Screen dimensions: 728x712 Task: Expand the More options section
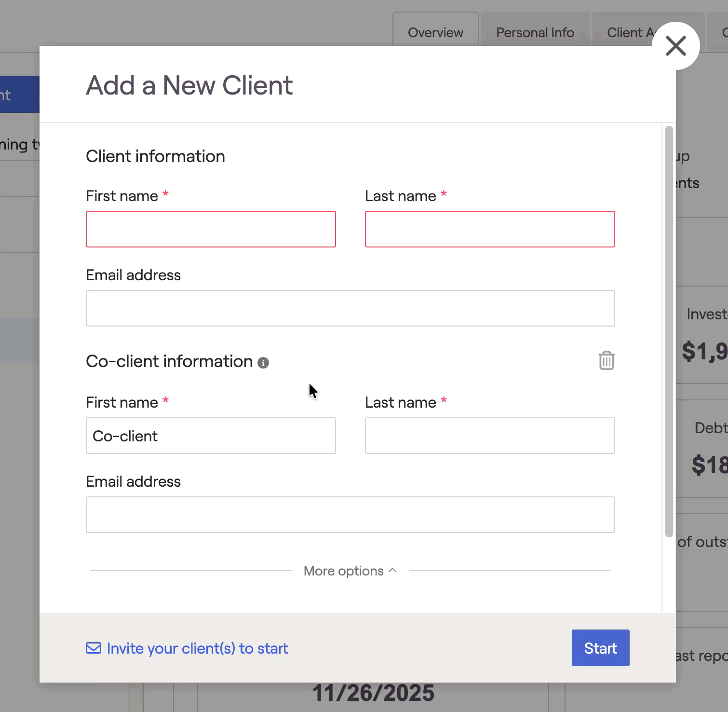[x=350, y=571]
